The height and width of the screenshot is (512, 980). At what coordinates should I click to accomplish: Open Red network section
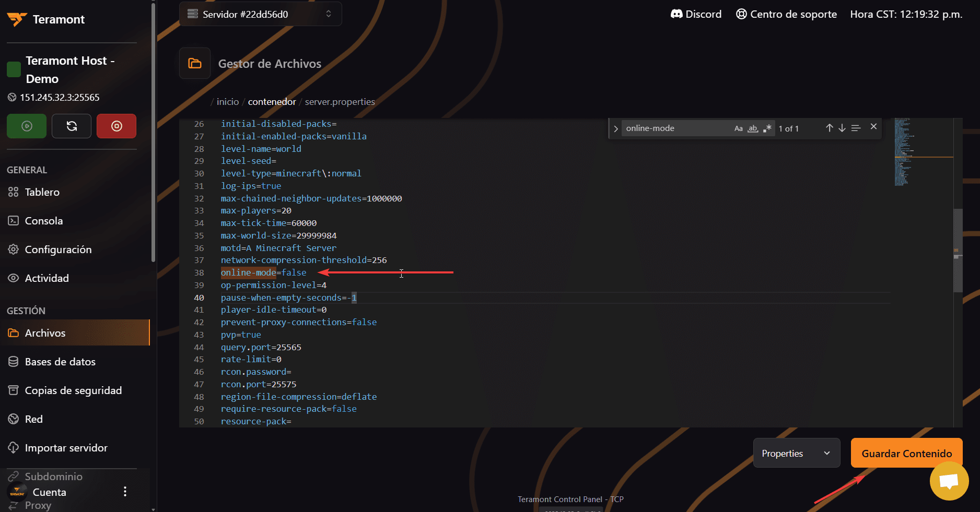[x=34, y=419]
